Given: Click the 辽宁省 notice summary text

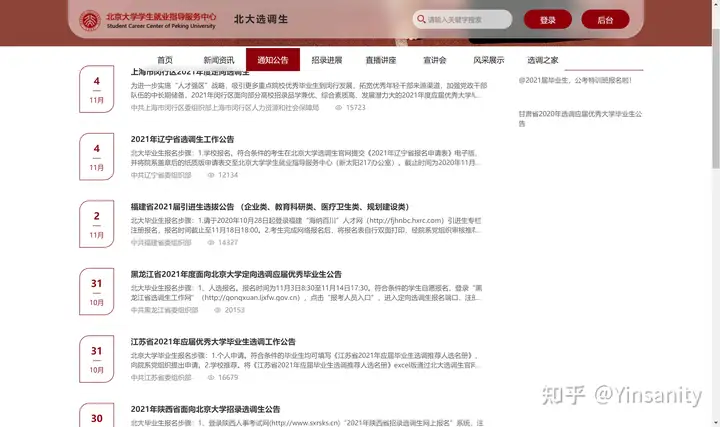Looking at the screenshot, I should click(305, 157).
